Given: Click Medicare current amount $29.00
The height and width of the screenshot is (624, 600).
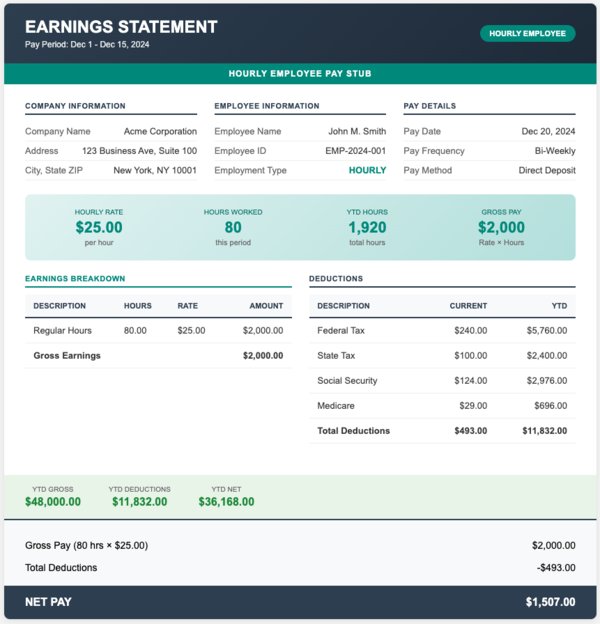Looking at the screenshot, I should click(473, 406).
